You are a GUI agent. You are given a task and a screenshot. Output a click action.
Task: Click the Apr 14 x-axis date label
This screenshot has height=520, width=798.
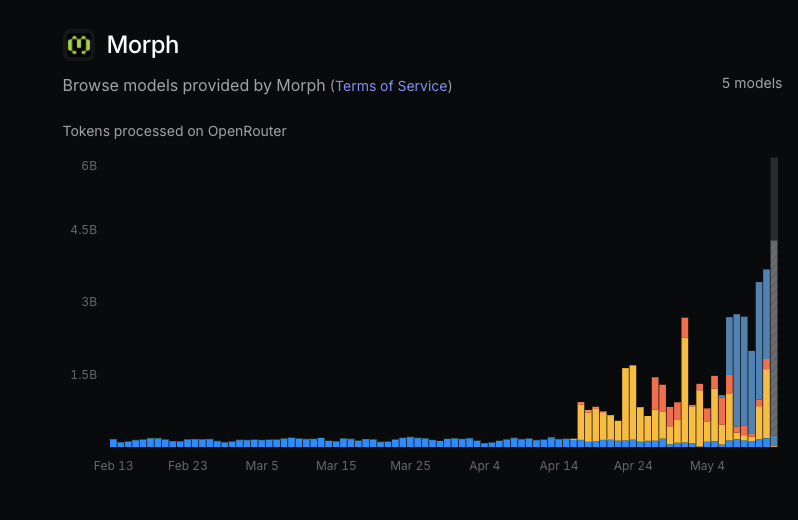point(559,466)
